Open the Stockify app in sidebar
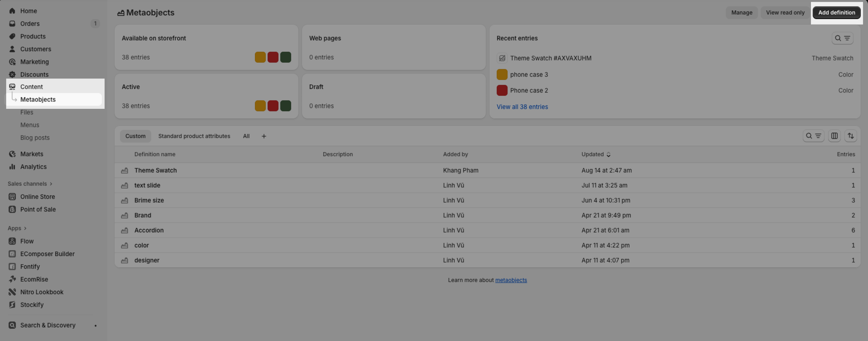Image resolution: width=868 pixels, height=341 pixels. 32,305
